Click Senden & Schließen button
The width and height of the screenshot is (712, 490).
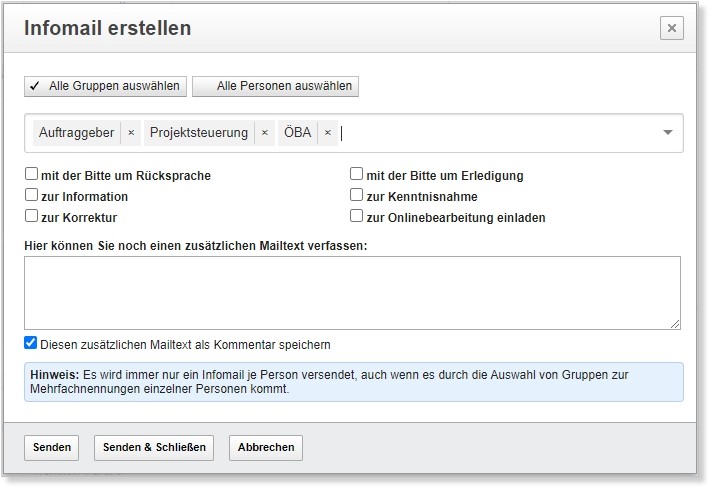[154, 447]
